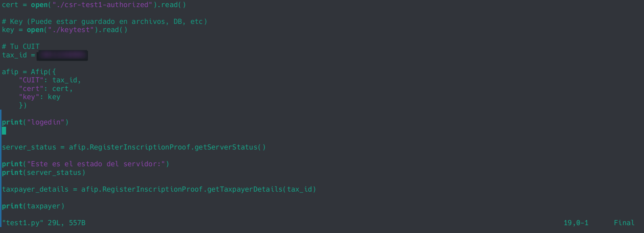Place cursor on the print(taxpayer) line

(x=33, y=206)
